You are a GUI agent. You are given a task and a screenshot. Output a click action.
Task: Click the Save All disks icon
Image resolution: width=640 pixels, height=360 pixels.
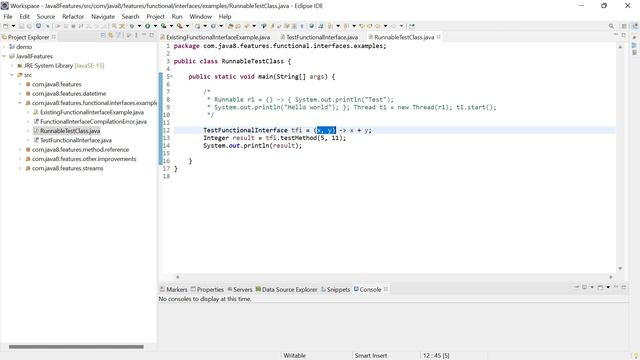(x=29, y=26)
